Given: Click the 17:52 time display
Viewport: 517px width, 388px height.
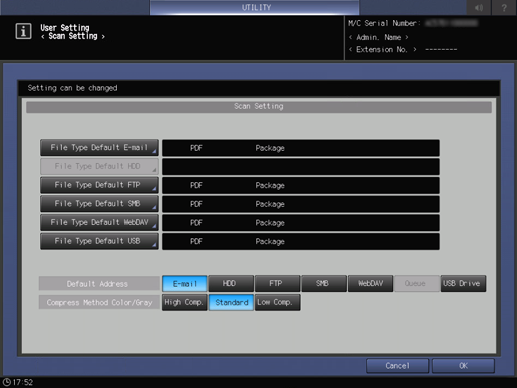Looking at the screenshot, I should click(23, 382).
